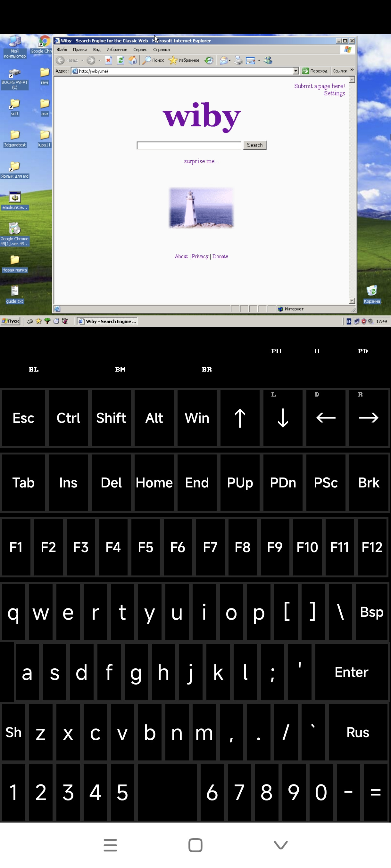
Task: Click the wiby search text field
Action: pyautogui.click(x=188, y=145)
